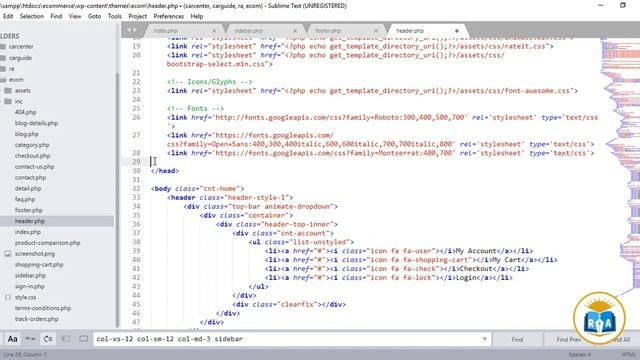Toggle whole word matching in find bar

30,339
